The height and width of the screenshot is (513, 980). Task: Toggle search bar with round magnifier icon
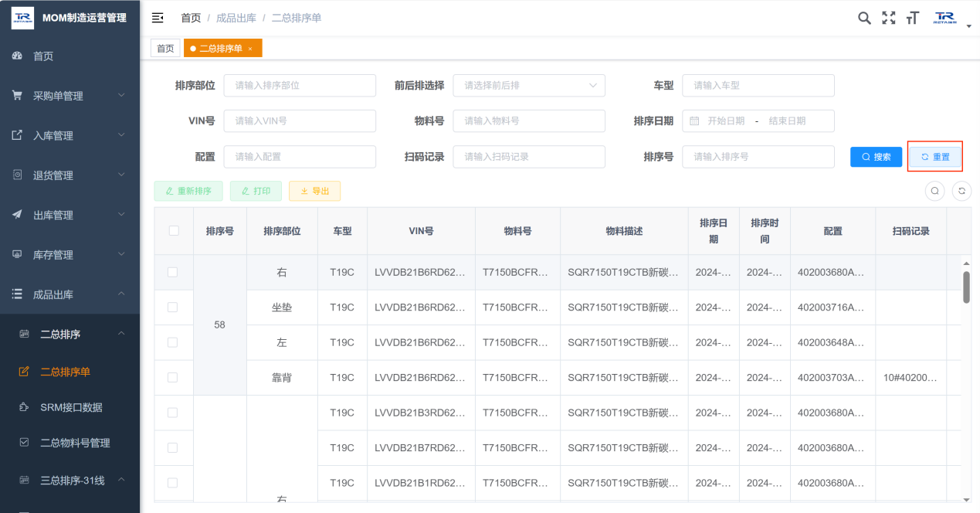pos(934,191)
